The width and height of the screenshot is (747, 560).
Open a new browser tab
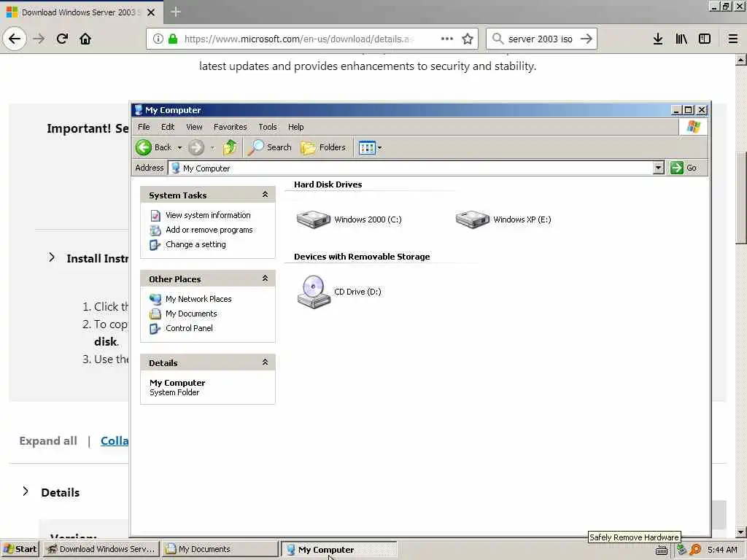[x=175, y=12]
